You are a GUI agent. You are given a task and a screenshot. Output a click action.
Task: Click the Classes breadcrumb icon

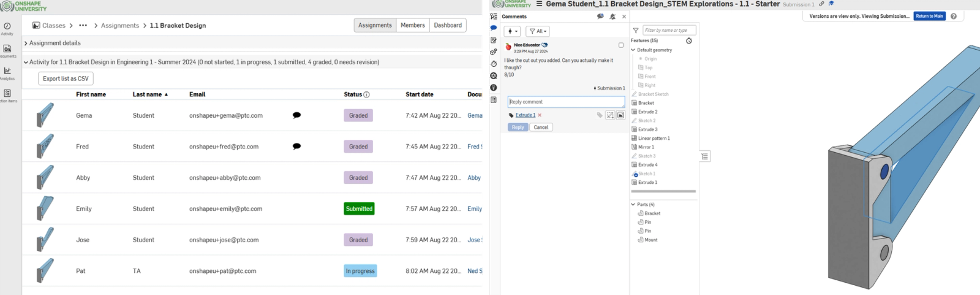coord(36,25)
